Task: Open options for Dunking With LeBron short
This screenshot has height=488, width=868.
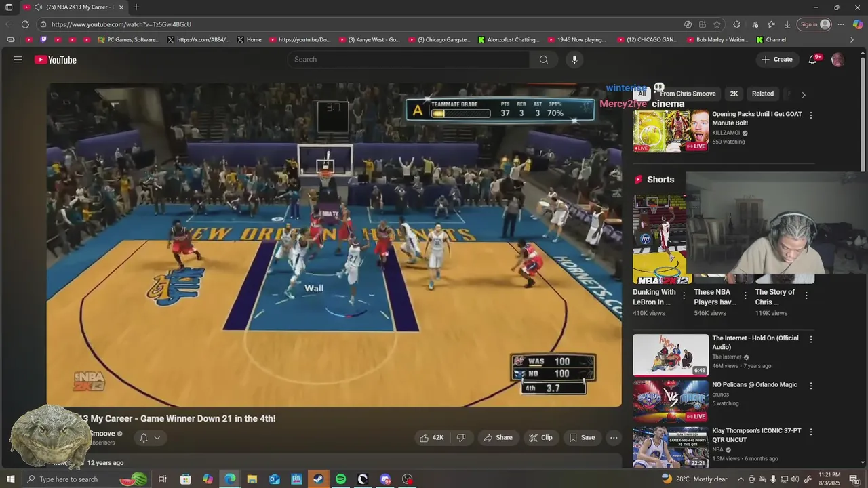Action: [684, 296]
